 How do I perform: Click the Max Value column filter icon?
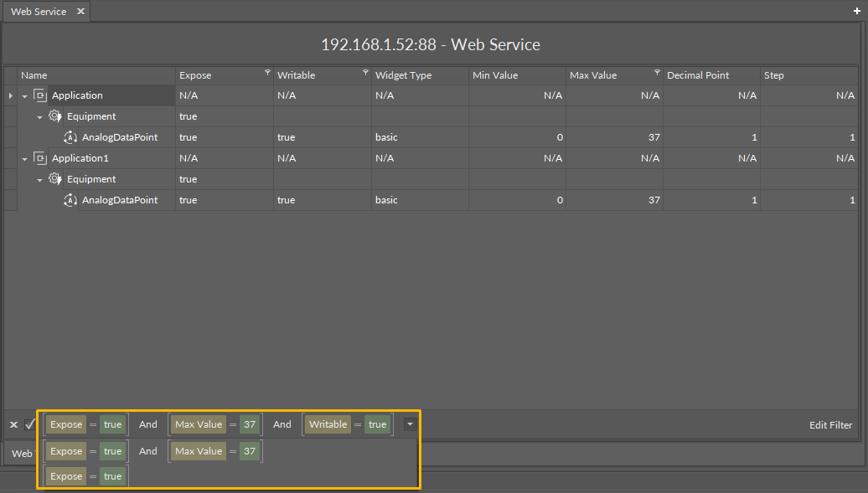657,73
